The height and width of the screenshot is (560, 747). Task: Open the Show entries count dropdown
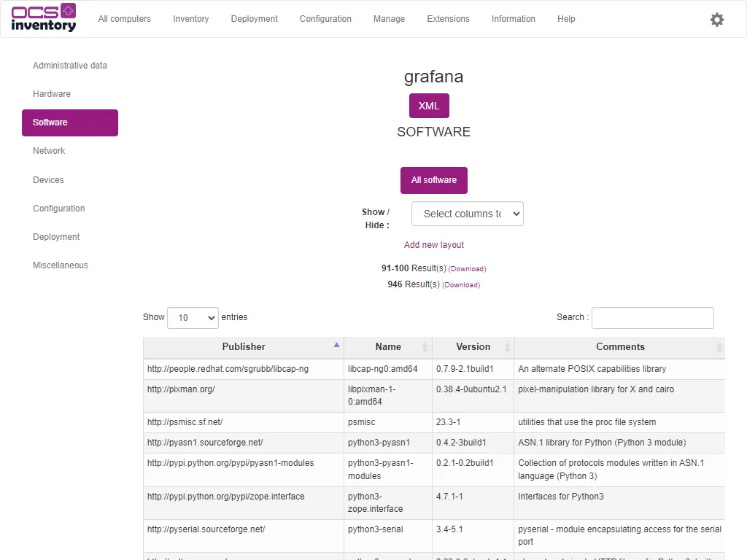[x=193, y=318]
